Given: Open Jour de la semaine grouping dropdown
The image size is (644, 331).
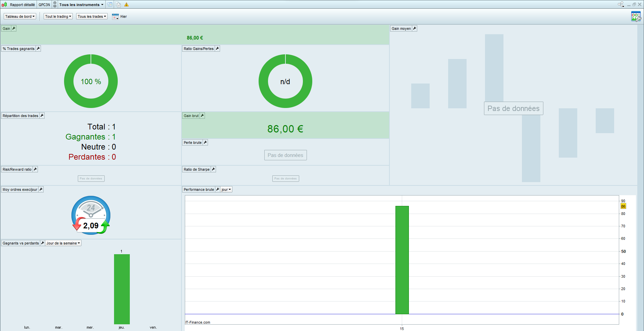Looking at the screenshot, I should 63,243.
